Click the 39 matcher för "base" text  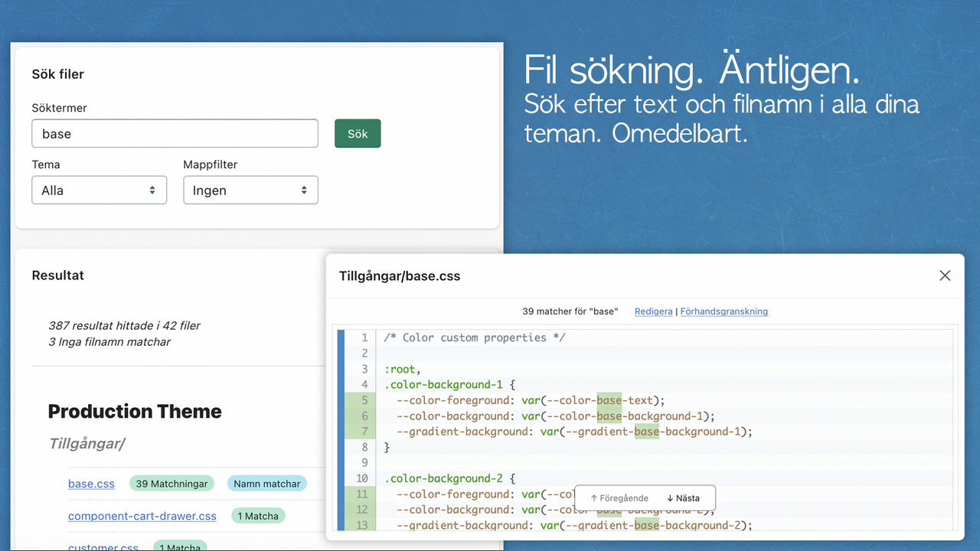[571, 311]
